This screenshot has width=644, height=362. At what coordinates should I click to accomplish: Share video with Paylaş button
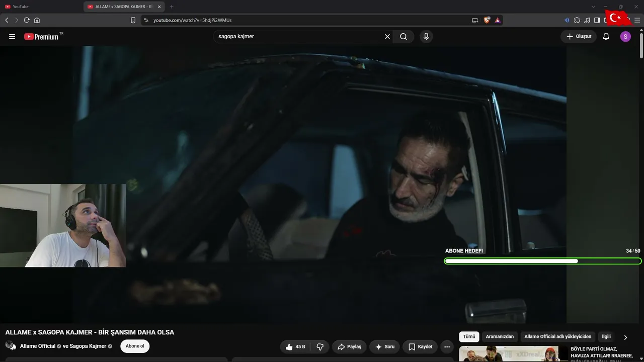349,347
